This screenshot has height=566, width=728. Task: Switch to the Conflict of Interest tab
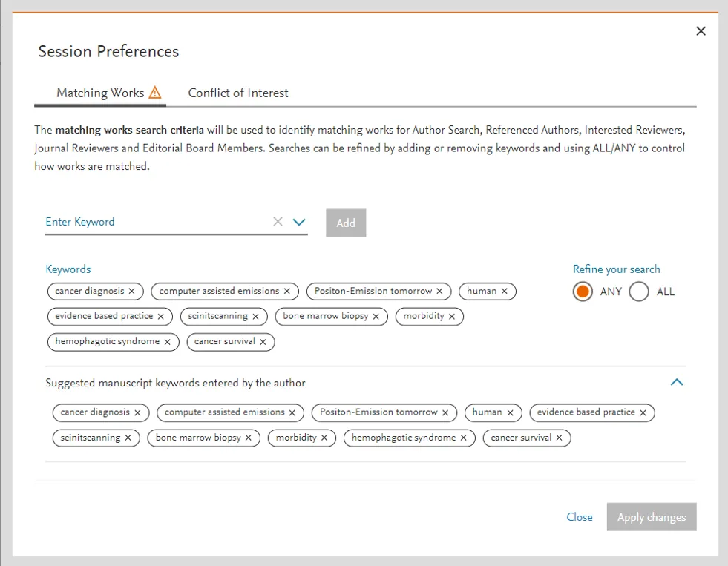point(238,93)
